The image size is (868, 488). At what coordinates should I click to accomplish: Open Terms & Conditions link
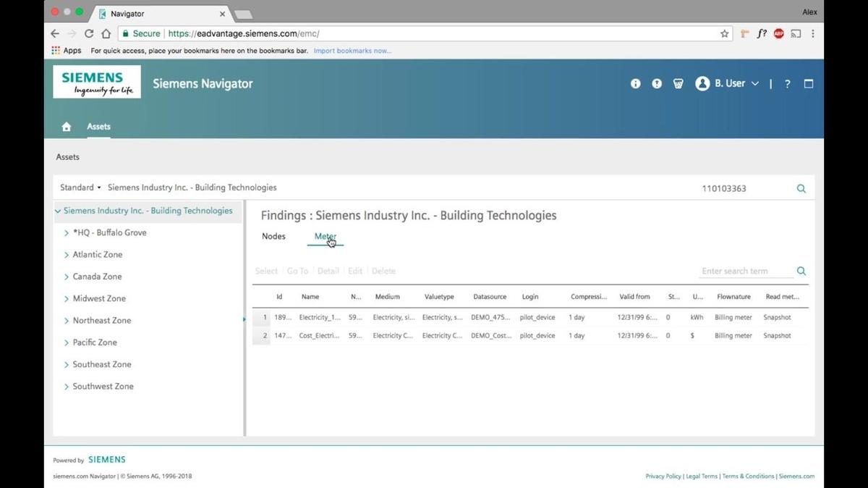pos(748,476)
